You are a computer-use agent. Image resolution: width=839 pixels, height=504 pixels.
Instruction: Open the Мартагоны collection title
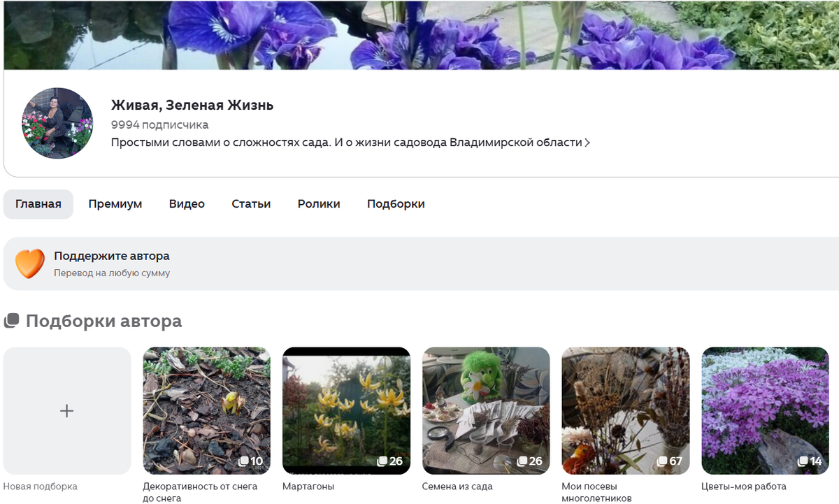coord(308,487)
